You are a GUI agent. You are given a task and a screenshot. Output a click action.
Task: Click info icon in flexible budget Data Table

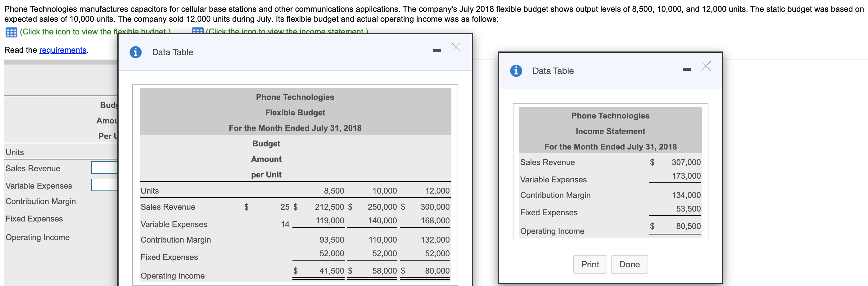(x=135, y=52)
